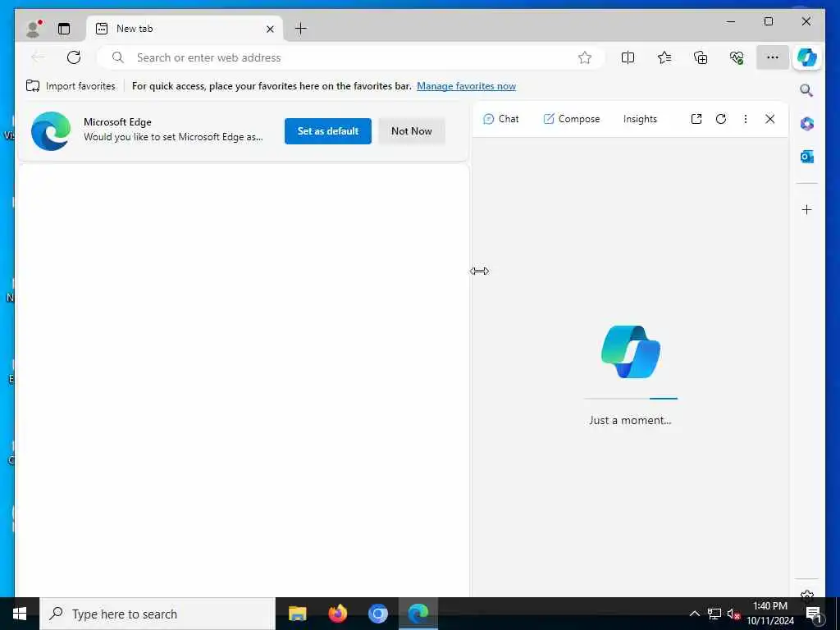The width and height of the screenshot is (840, 630).
Task: Add this page to favorites star
Action: pos(584,57)
